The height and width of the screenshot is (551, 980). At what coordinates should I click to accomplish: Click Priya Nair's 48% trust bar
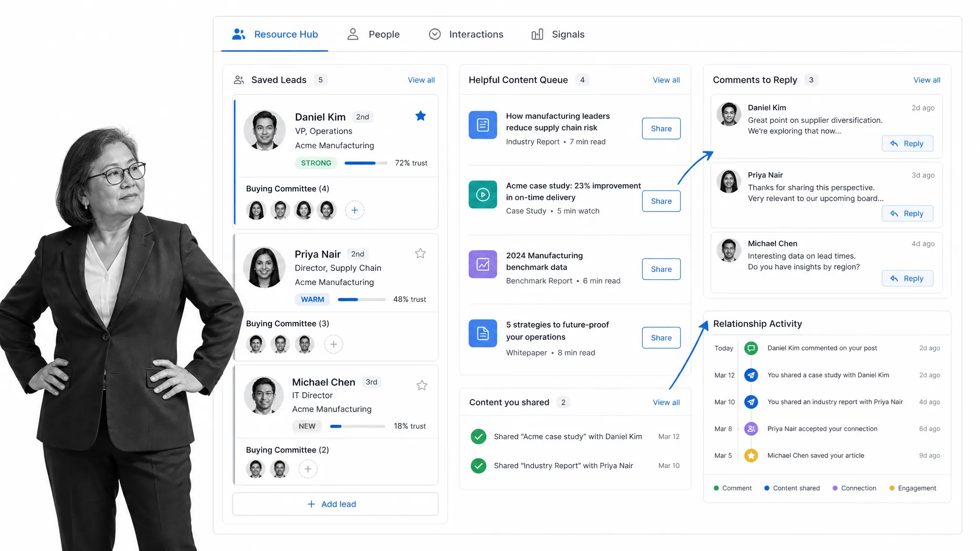coord(362,299)
